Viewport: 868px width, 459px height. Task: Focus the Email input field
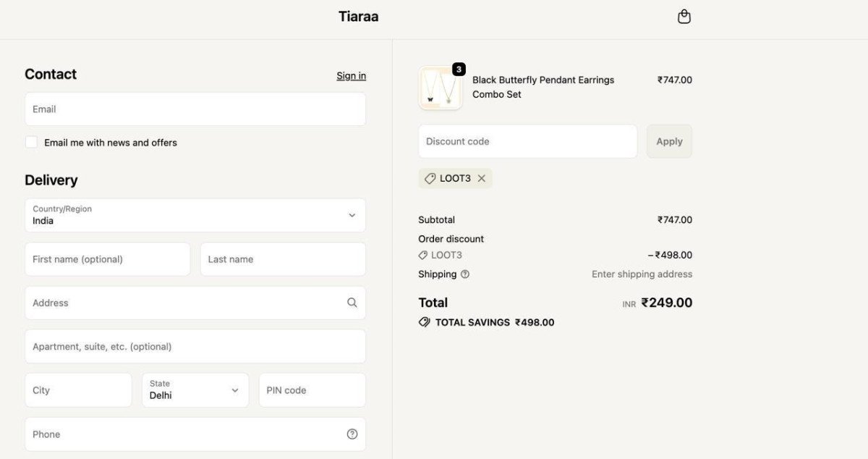[x=195, y=109]
